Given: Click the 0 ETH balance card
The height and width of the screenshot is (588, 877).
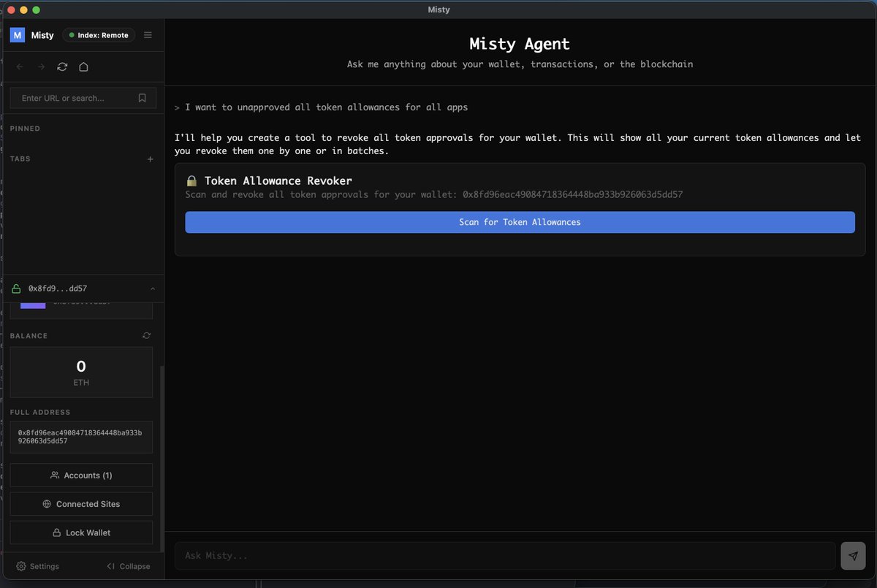Looking at the screenshot, I should click(81, 373).
